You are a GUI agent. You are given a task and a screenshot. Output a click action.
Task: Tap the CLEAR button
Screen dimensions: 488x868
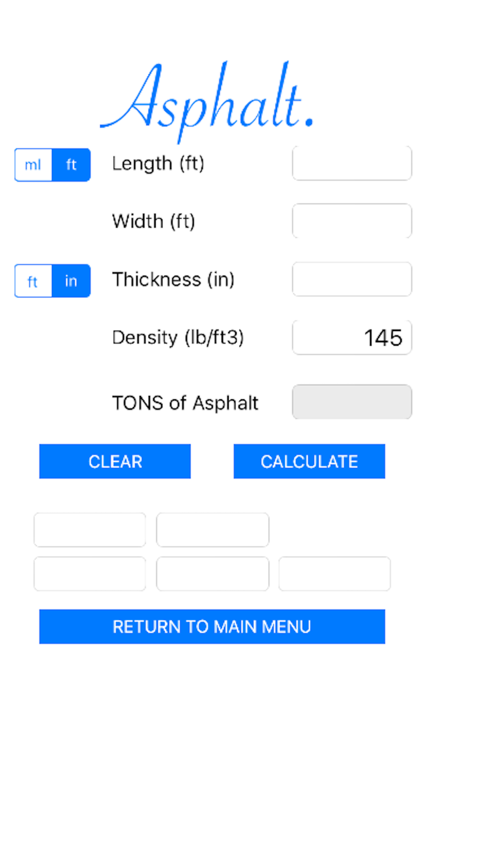(x=115, y=461)
